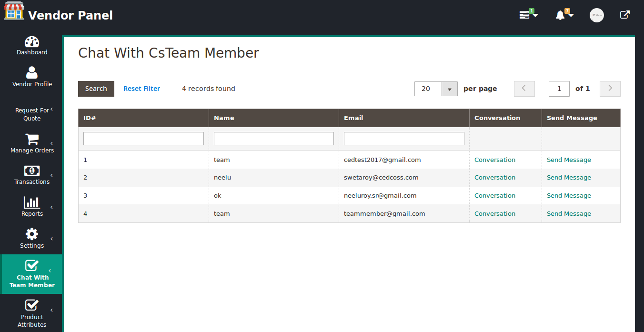
Task: Open Conversation for neeluroy.sr@gmail.com
Action: pos(495,195)
